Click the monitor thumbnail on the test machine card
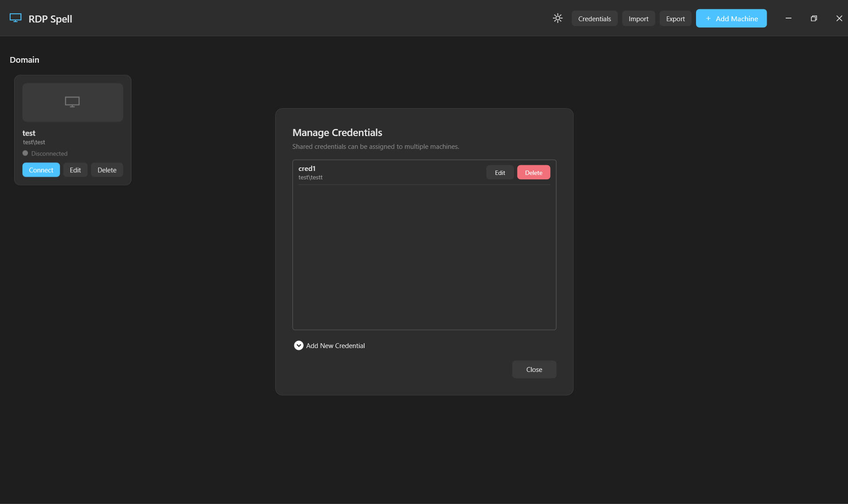Image resolution: width=848 pixels, height=504 pixels. click(72, 102)
